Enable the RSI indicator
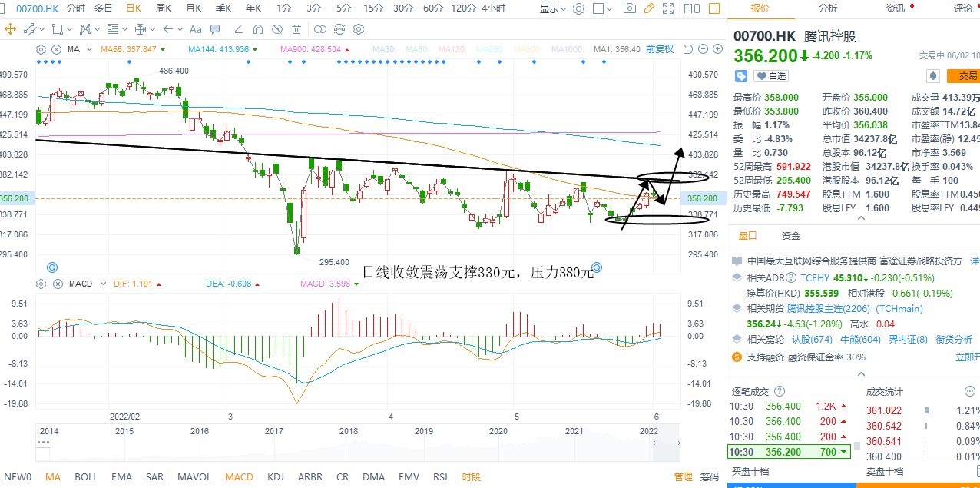980x488 pixels. pos(440,477)
